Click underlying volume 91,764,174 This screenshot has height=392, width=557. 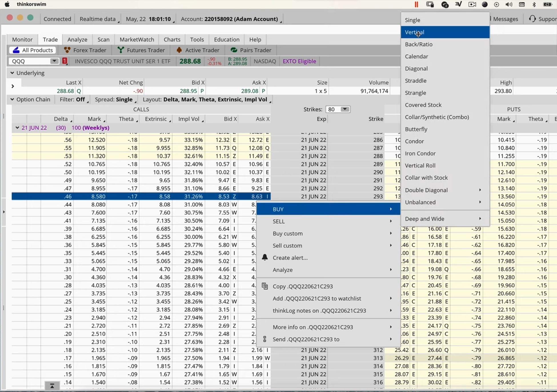pos(374,91)
